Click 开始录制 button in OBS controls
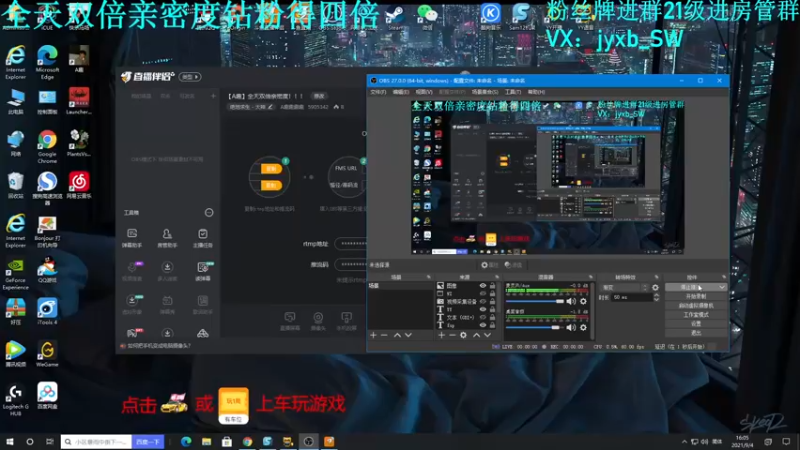The image size is (800, 450). [x=696, y=296]
